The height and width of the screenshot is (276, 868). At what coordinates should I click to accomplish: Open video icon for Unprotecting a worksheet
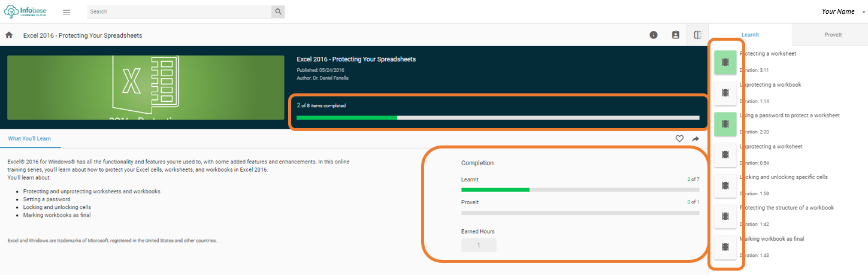click(725, 154)
